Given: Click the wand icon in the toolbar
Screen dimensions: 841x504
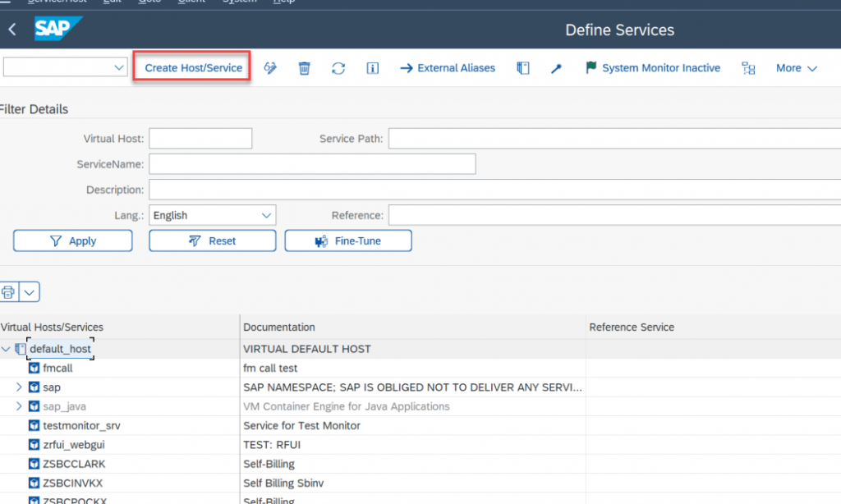Looking at the screenshot, I should pyautogui.click(x=556, y=68).
